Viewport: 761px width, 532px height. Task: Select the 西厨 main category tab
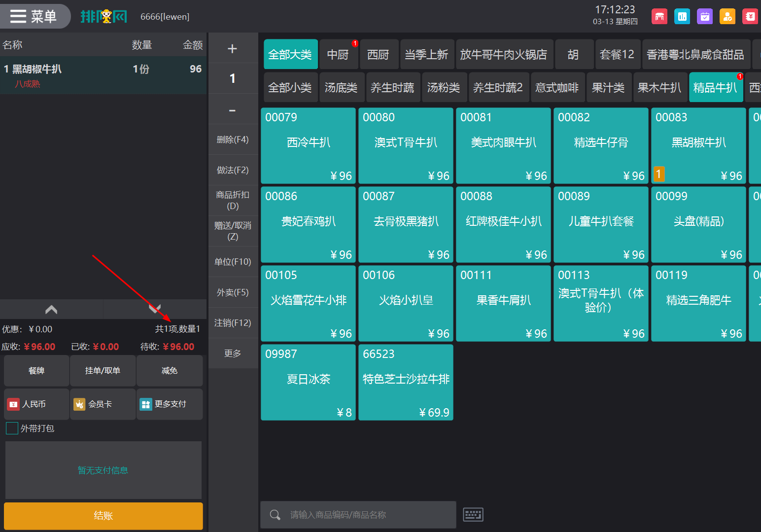point(378,55)
